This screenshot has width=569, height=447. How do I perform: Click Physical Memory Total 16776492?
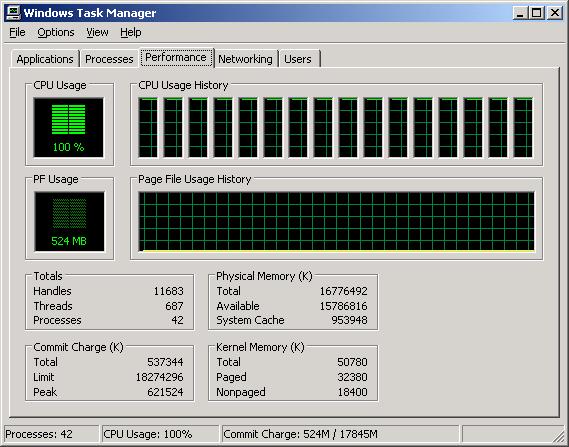tap(343, 291)
